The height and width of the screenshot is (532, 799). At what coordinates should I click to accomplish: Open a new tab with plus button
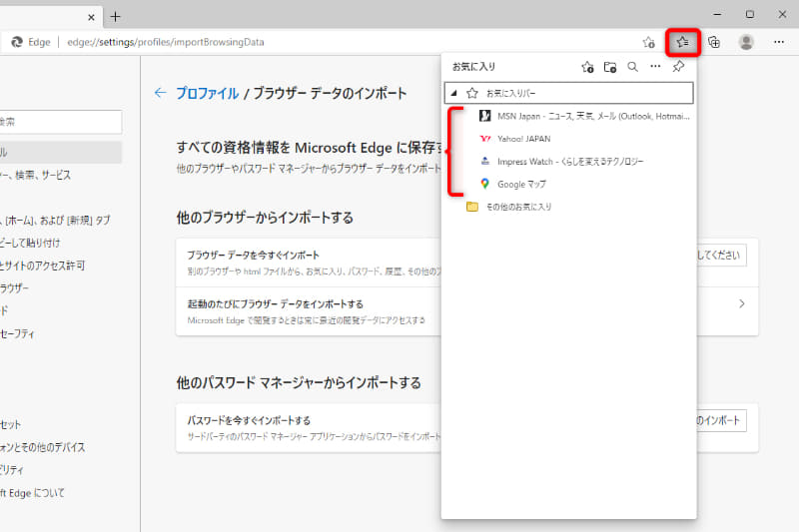[x=116, y=17]
